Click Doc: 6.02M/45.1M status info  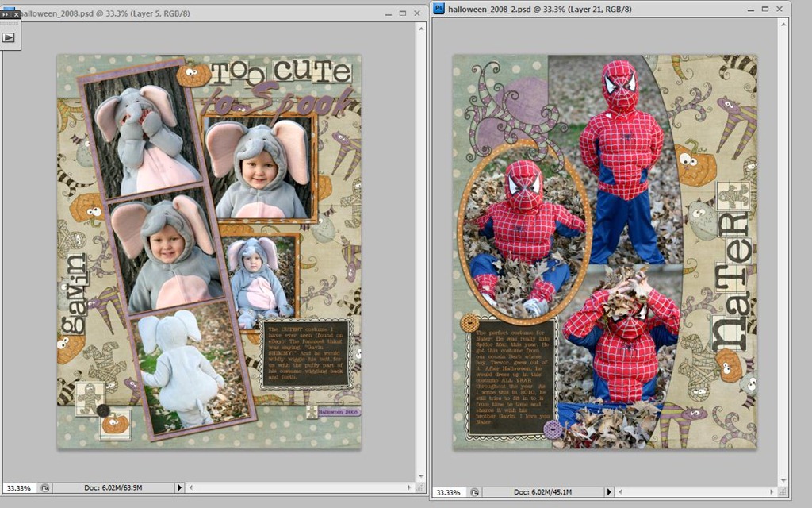click(x=542, y=492)
